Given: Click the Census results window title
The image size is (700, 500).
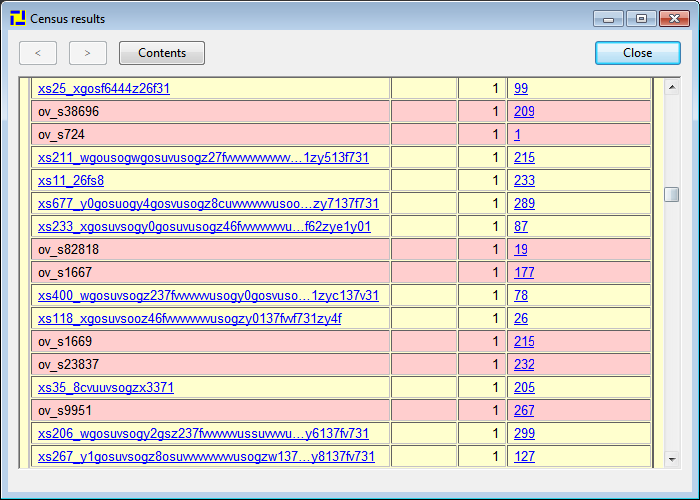Looking at the screenshot, I should tap(67, 19).
